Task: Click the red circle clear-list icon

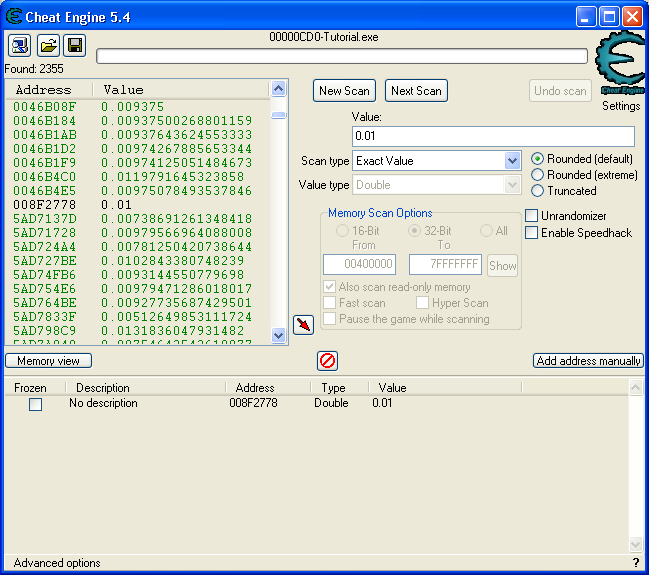Action: click(x=327, y=361)
